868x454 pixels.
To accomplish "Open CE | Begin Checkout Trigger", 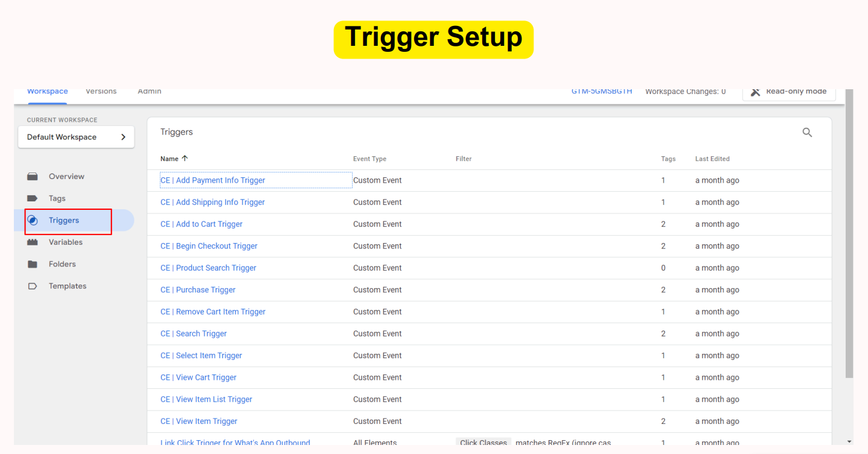I will [x=209, y=246].
